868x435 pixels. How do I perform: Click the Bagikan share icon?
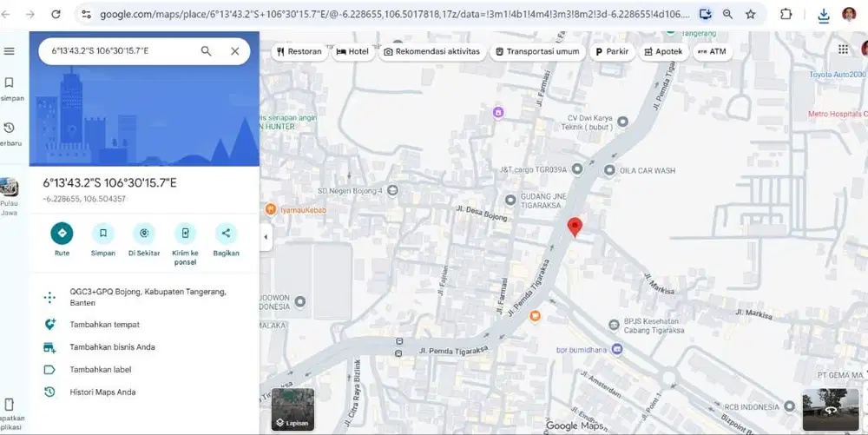pyautogui.click(x=226, y=233)
